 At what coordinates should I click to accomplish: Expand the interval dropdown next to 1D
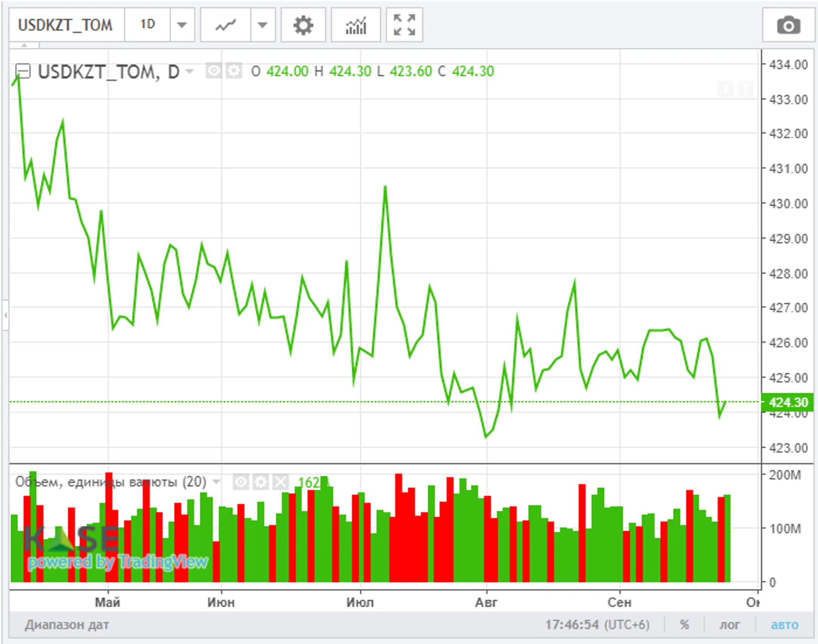click(182, 25)
